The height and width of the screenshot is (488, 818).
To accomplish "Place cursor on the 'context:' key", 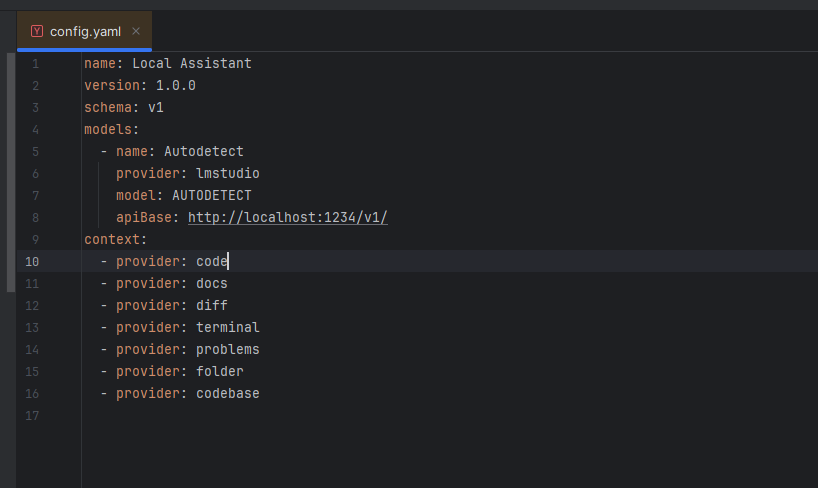I will pyautogui.click(x=114, y=239).
